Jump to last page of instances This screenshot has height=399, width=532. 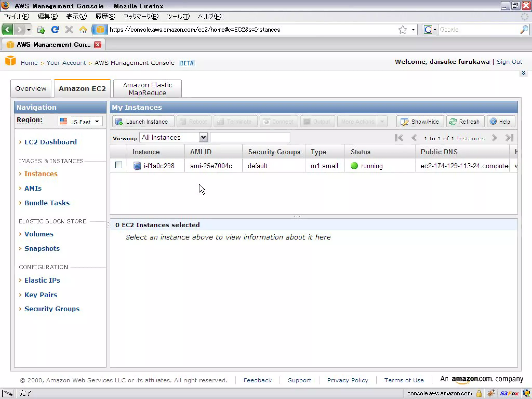coord(509,138)
